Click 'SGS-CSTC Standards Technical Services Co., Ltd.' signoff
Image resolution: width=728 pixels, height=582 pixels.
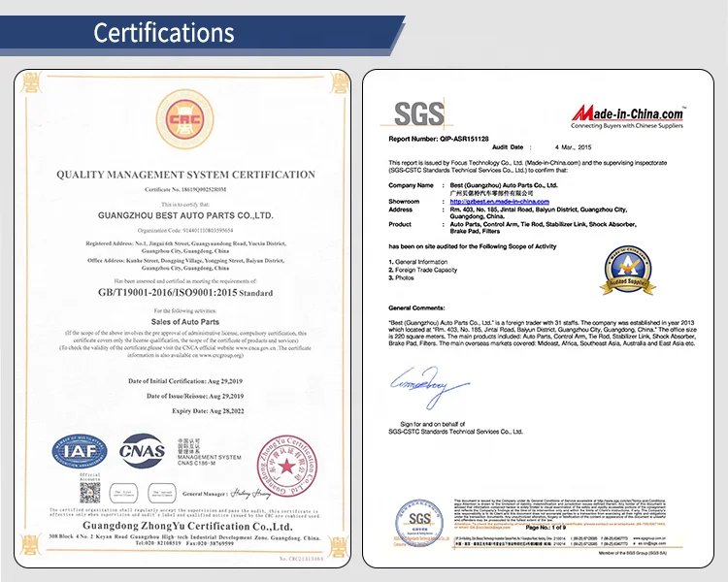[x=455, y=432]
